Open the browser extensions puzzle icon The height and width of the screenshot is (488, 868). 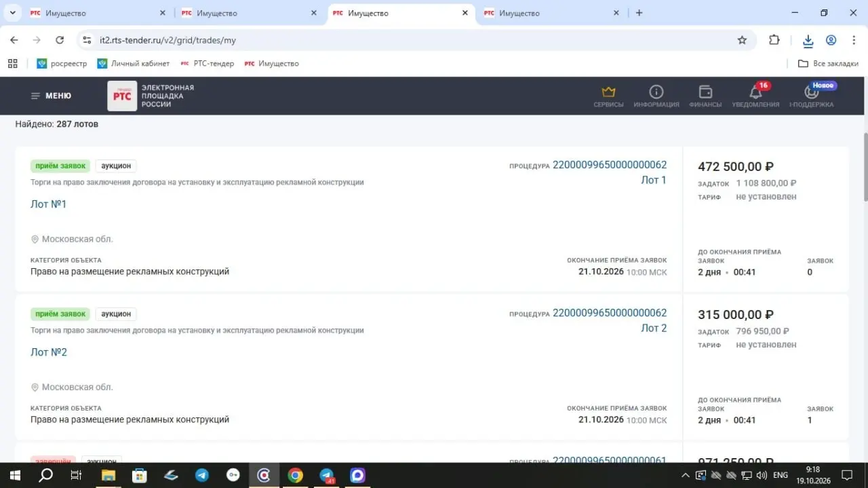click(774, 40)
